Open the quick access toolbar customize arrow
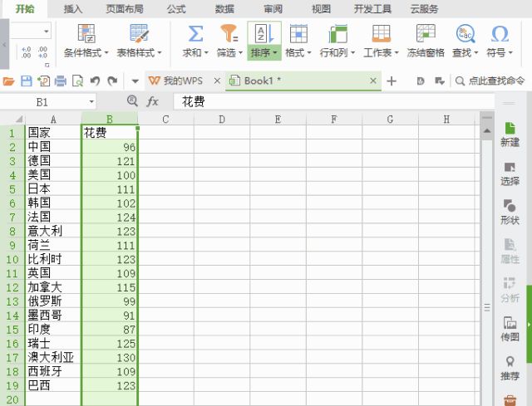Image resolution: width=532 pixels, height=406 pixels. 135,81
